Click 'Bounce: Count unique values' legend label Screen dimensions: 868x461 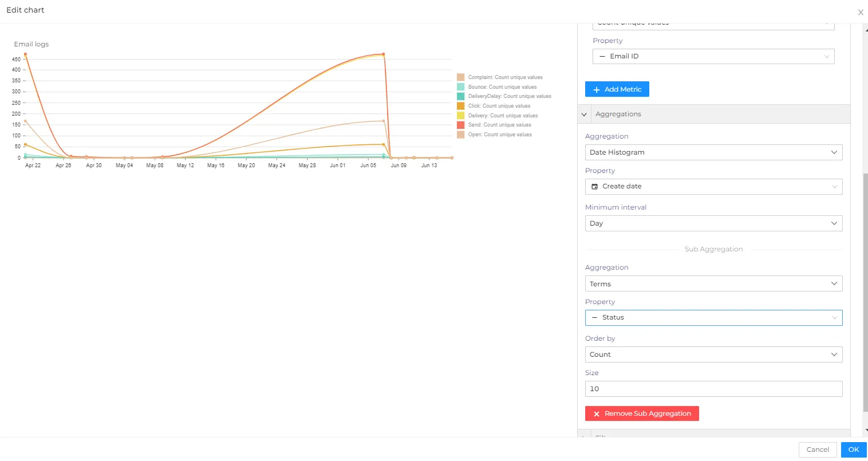click(502, 87)
